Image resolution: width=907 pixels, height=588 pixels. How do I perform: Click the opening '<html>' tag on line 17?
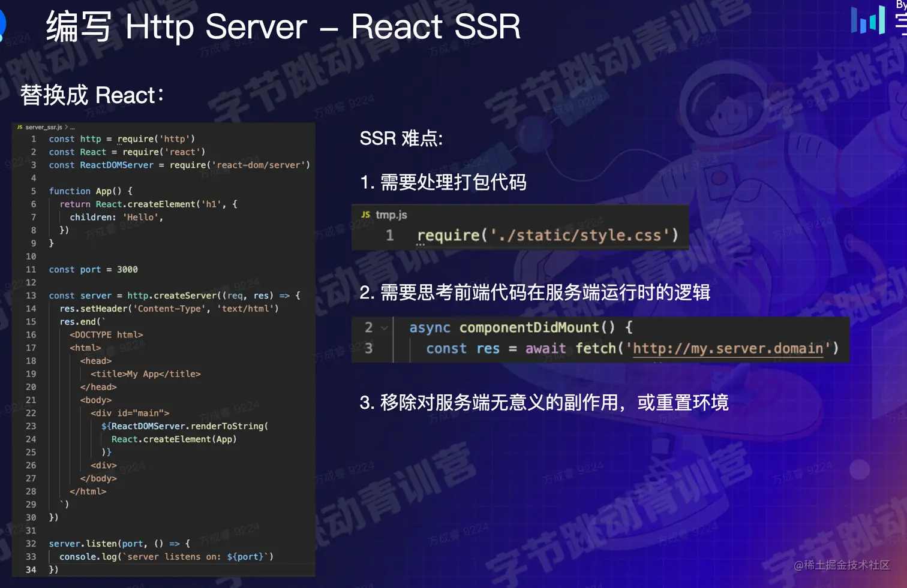pyautogui.click(x=85, y=348)
